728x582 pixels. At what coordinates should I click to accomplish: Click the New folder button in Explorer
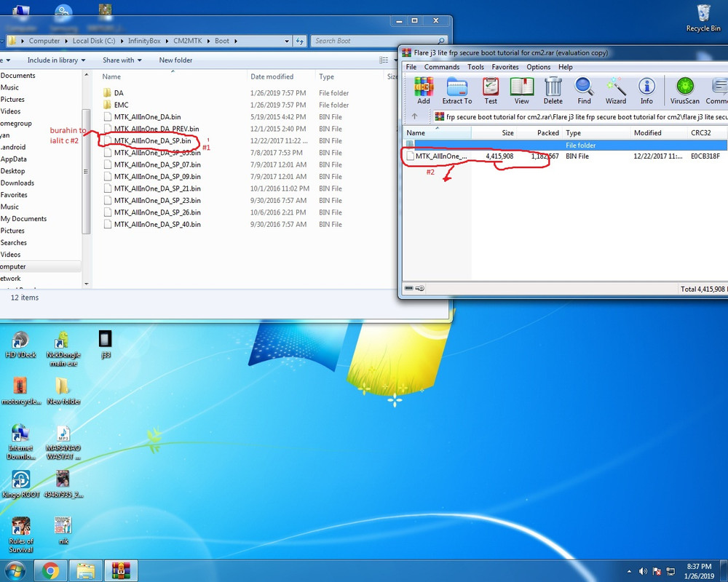tap(175, 60)
